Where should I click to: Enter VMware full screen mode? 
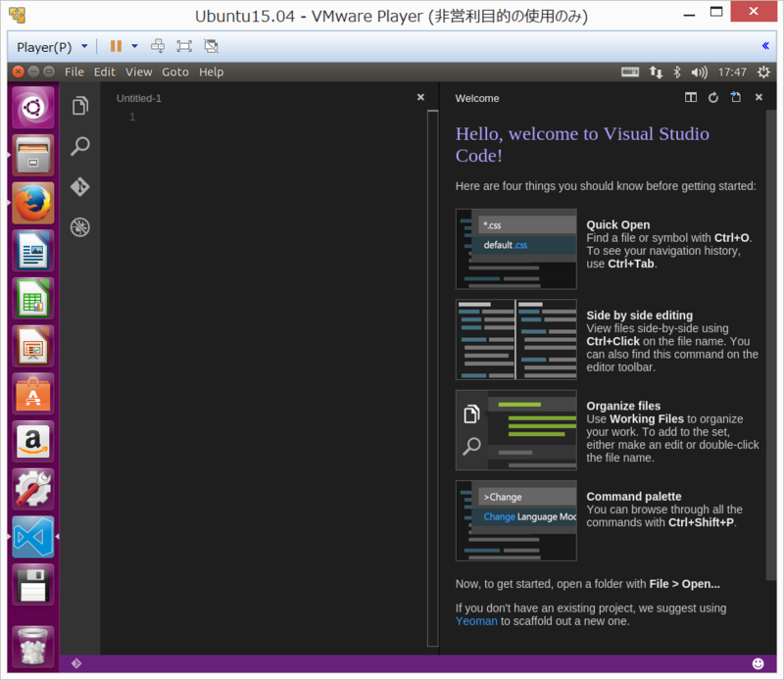point(184,46)
